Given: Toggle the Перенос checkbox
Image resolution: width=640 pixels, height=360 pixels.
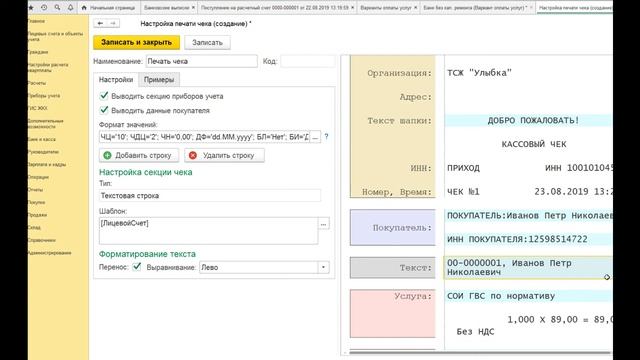Looking at the screenshot, I should tap(137, 267).
